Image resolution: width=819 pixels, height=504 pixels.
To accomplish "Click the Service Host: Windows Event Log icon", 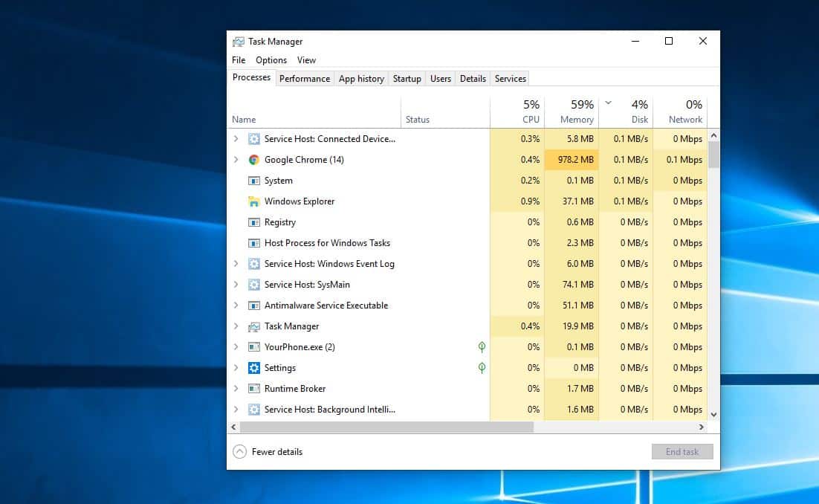I will (254, 264).
